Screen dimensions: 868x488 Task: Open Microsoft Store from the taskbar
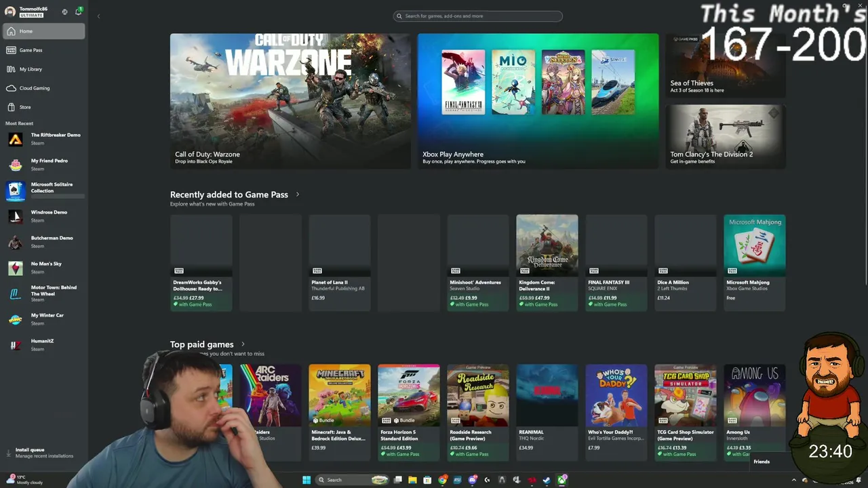coord(427,480)
